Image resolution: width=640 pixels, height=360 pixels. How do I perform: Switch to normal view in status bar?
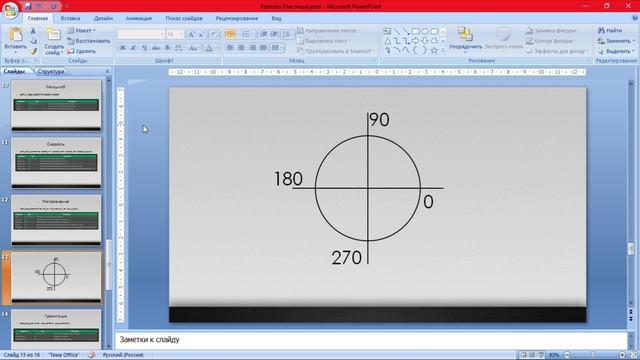click(x=523, y=355)
